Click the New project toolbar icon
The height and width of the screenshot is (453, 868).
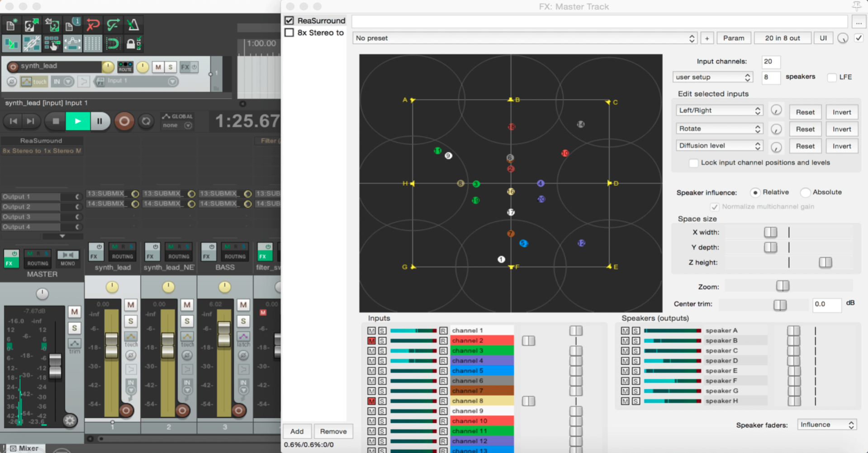coord(11,25)
